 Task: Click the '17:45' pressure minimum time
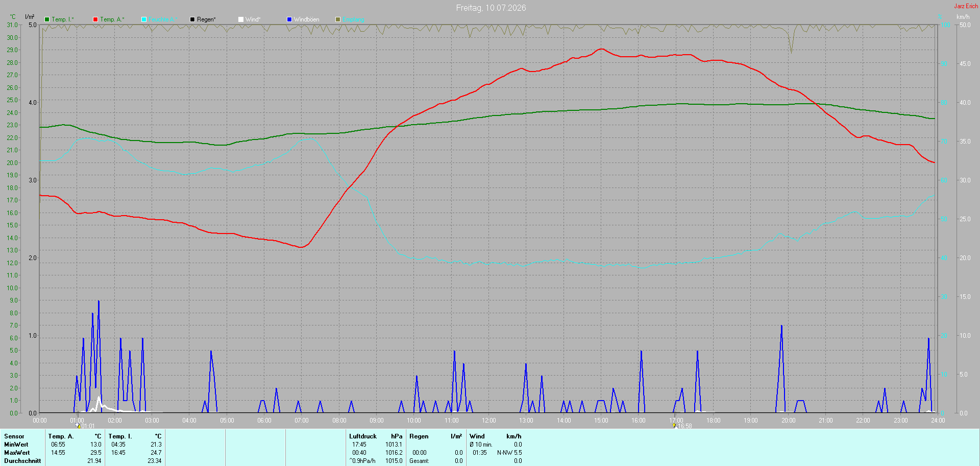click(359, 445)
